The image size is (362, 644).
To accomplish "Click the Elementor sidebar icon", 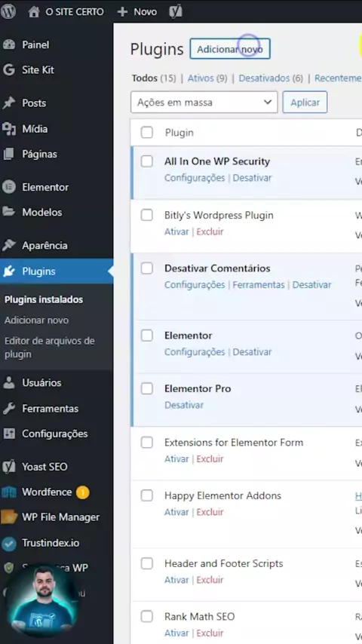I will [x=8, y=187].
